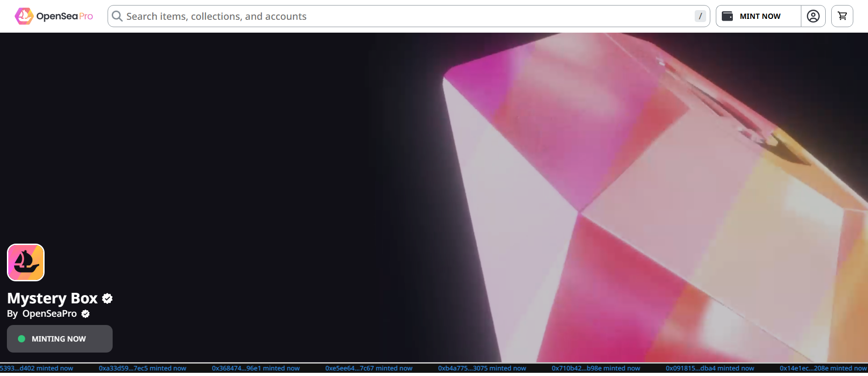This screenshot has width=868, height=376.
Task: Click ticker entry 0x14e1ec...208e minted now
Action: (823, 368)
